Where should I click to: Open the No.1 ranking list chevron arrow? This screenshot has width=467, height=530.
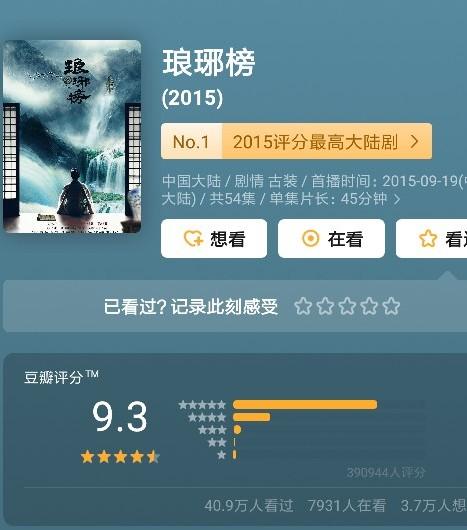(415, 141)
